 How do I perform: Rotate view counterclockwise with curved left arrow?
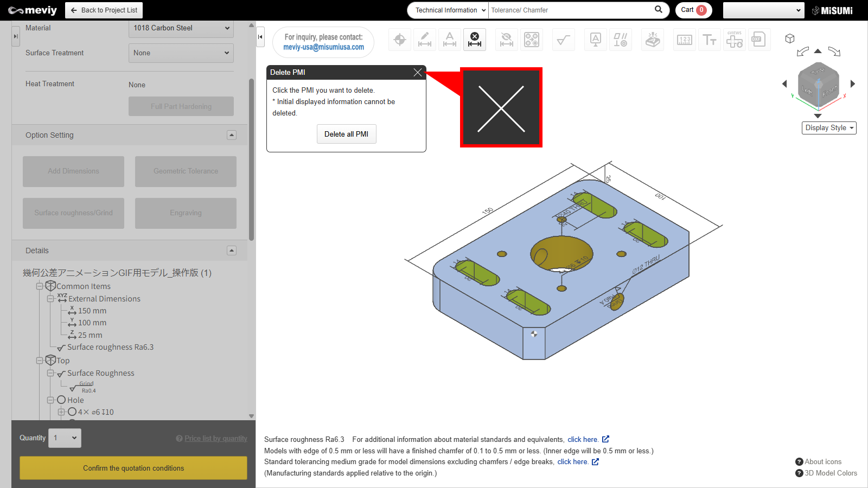click(803, 52)
